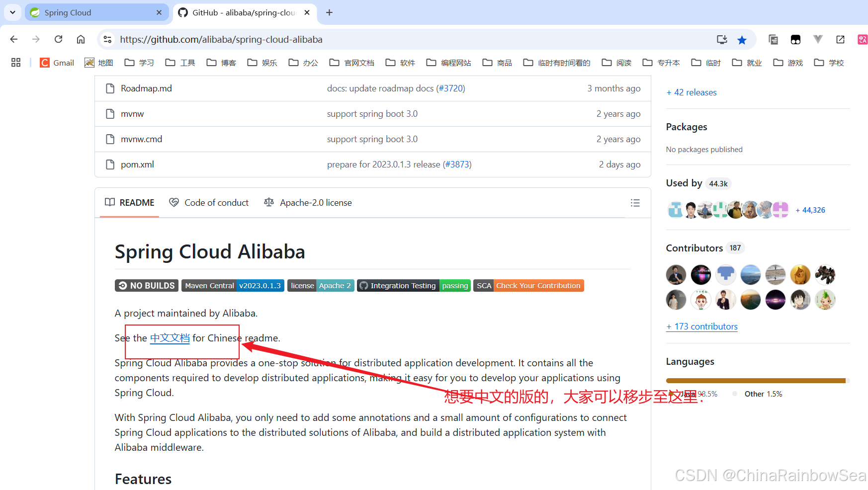Reload the current page
This screenshot has width=868, height=490.
coord(58,39)
